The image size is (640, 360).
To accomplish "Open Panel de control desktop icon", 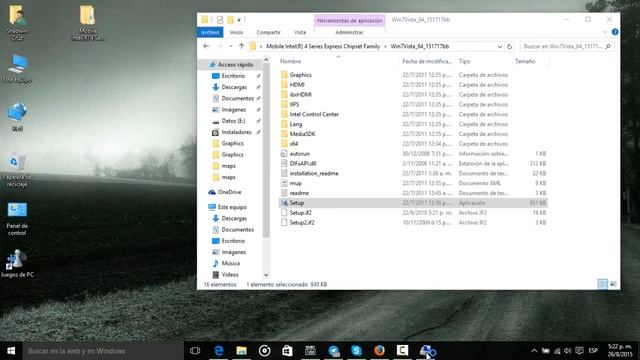I will point(17,218).
